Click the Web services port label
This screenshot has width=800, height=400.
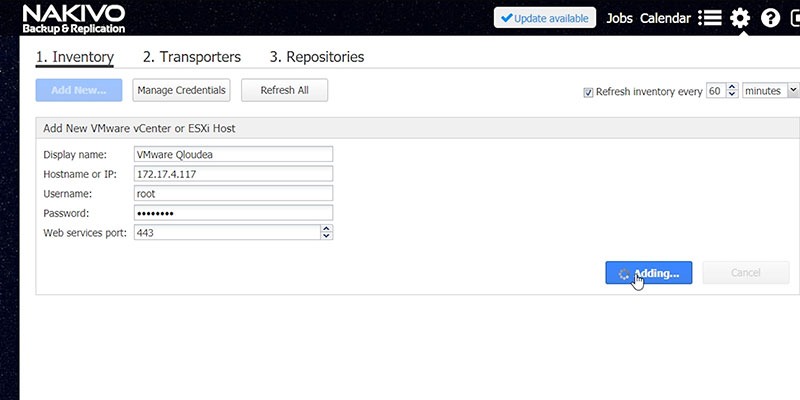click(x=85, y=233)
